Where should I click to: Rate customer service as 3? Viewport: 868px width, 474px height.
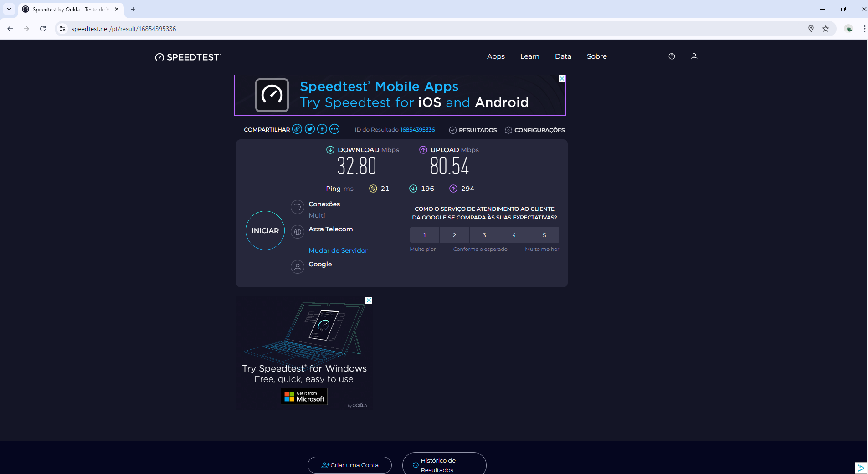coord(484,235)
